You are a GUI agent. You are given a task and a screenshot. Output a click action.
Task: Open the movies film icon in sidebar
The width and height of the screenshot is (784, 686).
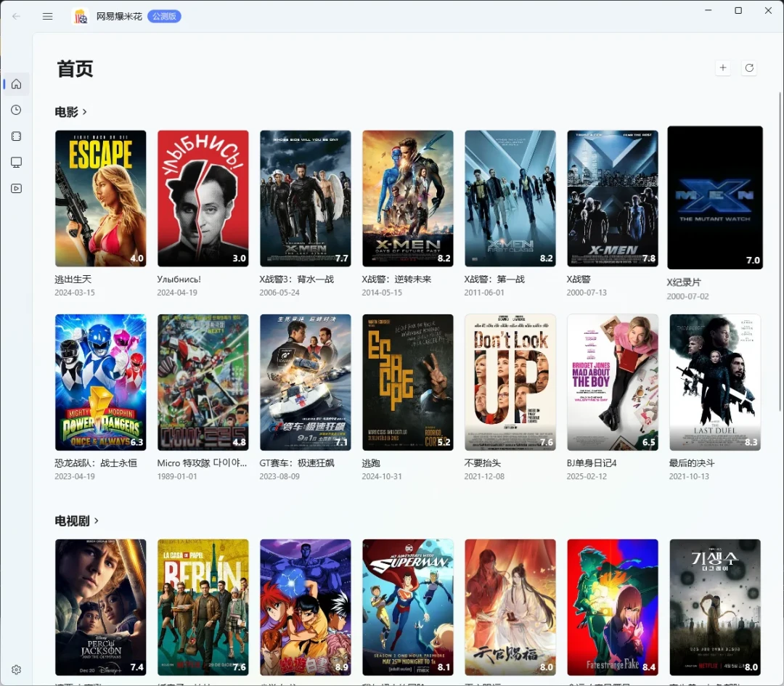16,136
